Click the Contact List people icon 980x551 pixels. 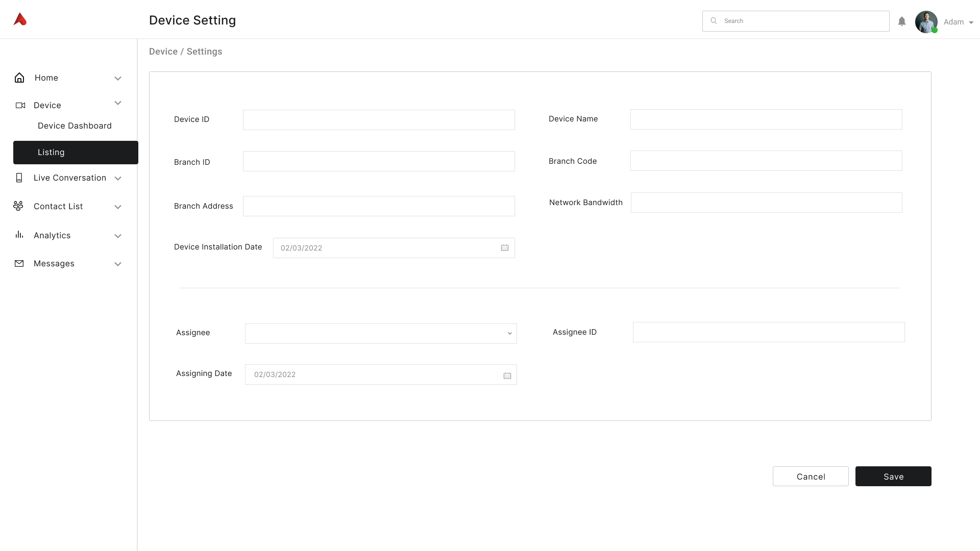[18, 206]
